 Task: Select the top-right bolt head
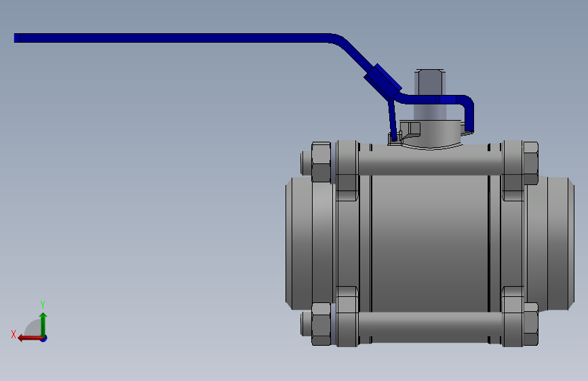530,163
